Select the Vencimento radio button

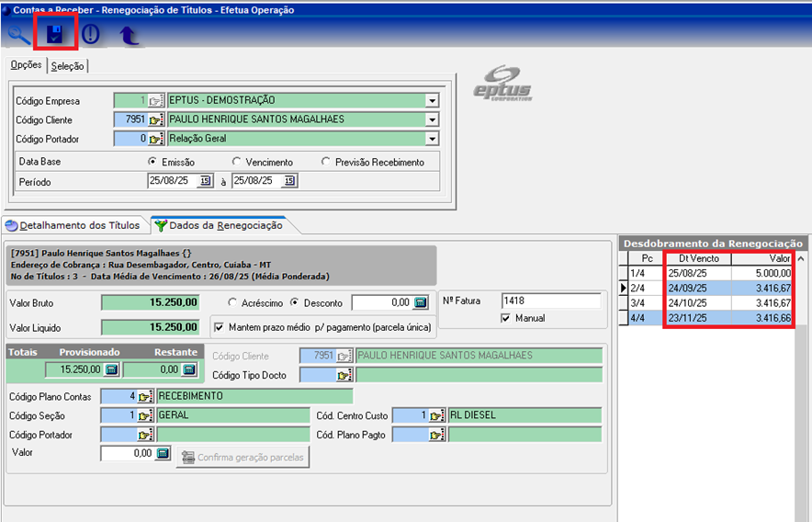(237, 162)
